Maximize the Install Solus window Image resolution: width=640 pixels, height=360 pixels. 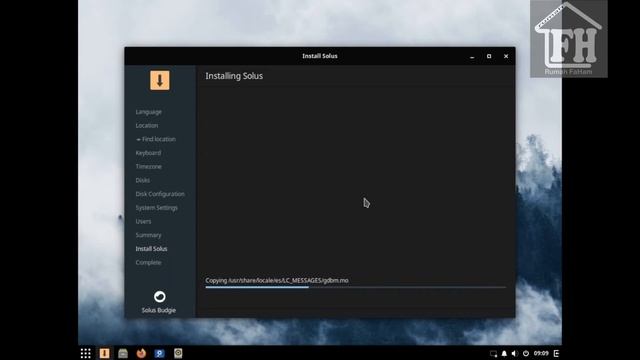click(489, 56)
